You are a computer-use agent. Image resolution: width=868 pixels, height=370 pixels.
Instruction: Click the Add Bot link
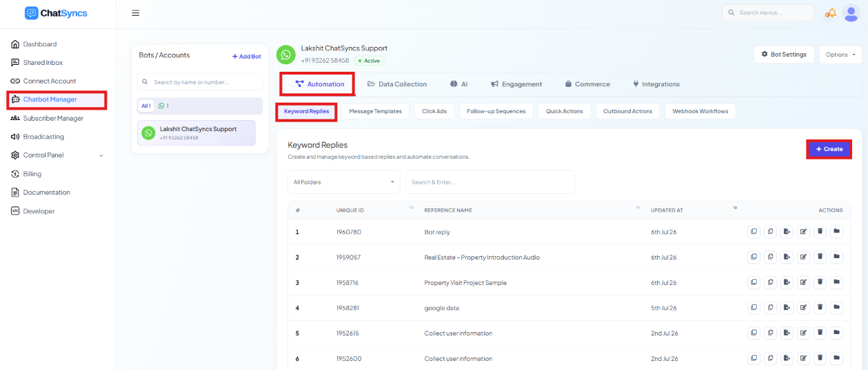tap(246, 57)
